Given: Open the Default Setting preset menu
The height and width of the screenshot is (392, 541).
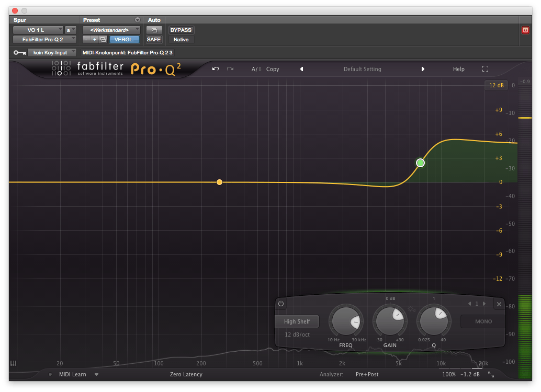Looking at the screenshot, I should pyautogui.click(x=362, y=70).
